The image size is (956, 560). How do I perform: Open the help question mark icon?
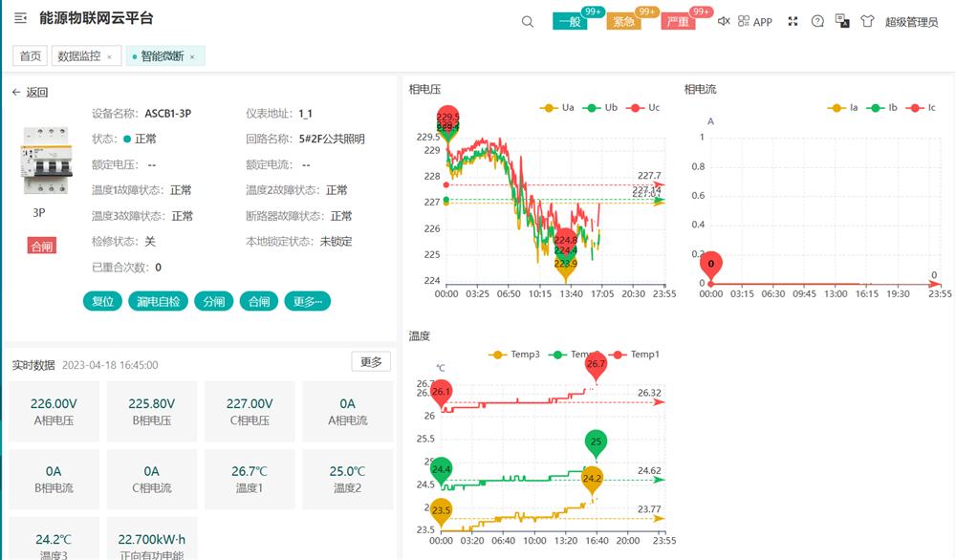817,21
